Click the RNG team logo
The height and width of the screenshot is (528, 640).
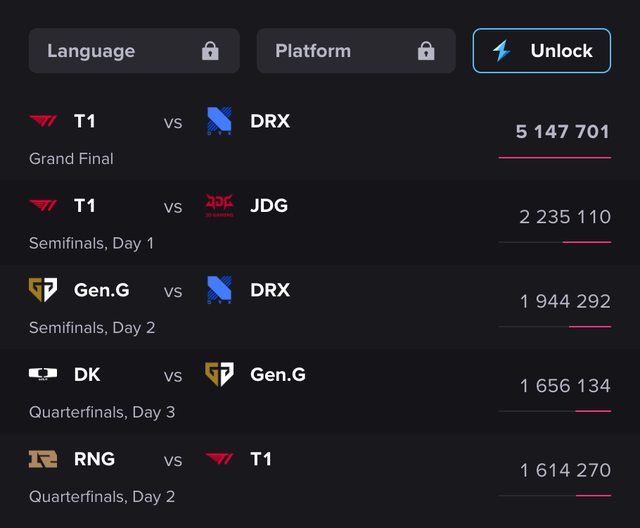(43, 459)
